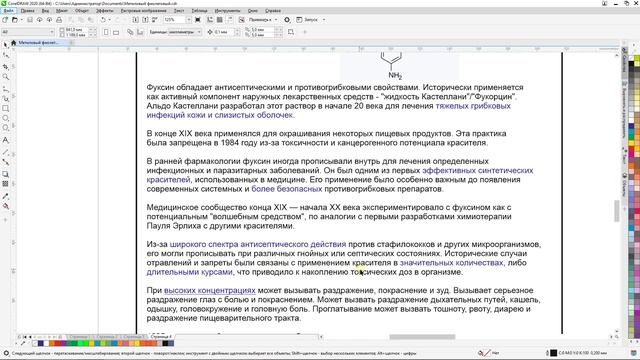This screenshot has height=360, width=640.
Task: Click the Import icon
Action: tap(136, 20)
